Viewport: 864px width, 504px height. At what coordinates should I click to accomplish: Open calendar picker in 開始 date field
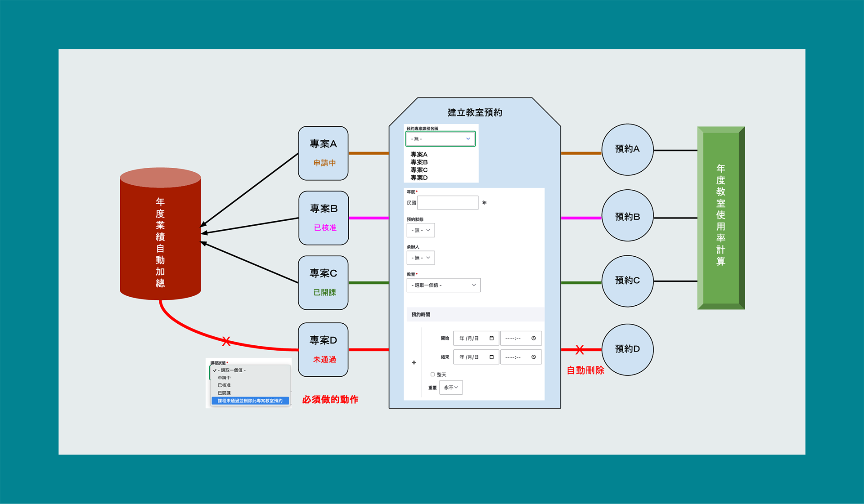click(x=491, y=338)
